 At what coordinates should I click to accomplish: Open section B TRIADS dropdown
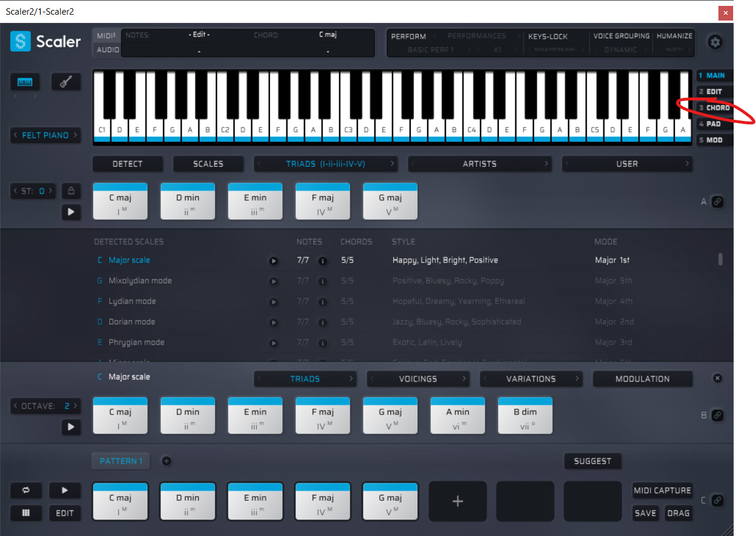click(305, 379)
